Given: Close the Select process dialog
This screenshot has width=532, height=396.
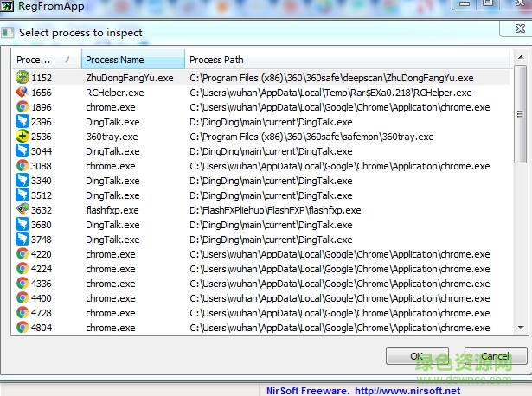Looking at the screenshot, I should click(519, 29).
